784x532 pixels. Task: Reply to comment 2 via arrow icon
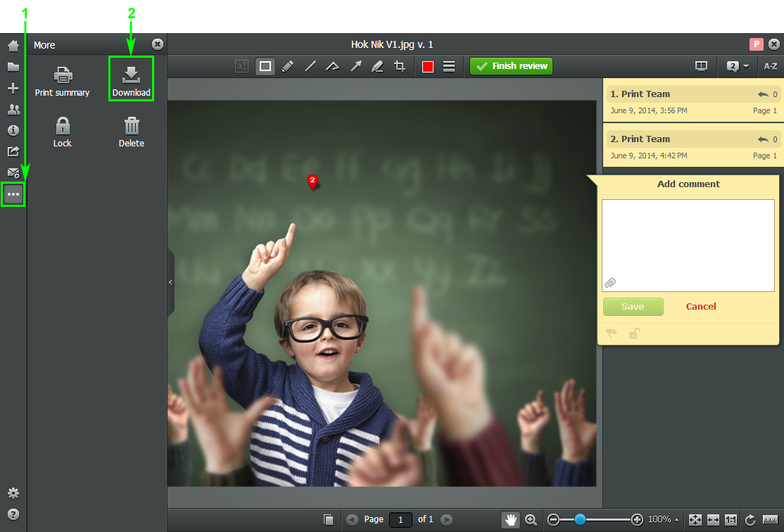point(763,139)
